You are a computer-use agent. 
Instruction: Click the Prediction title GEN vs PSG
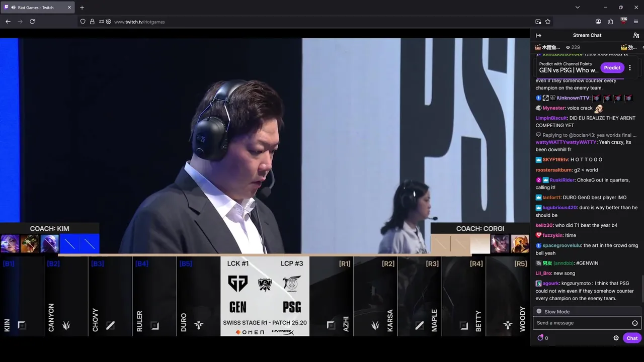569,70
